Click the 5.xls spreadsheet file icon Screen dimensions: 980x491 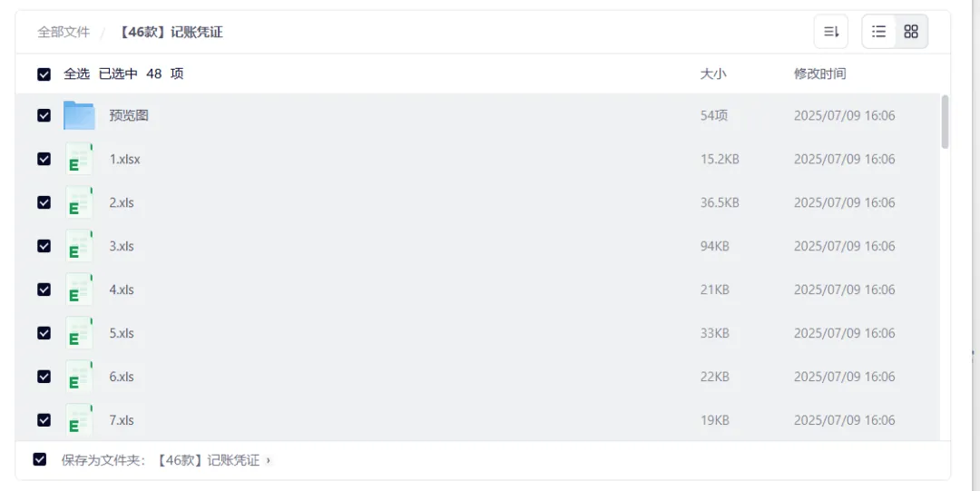[x=79, y=333]
